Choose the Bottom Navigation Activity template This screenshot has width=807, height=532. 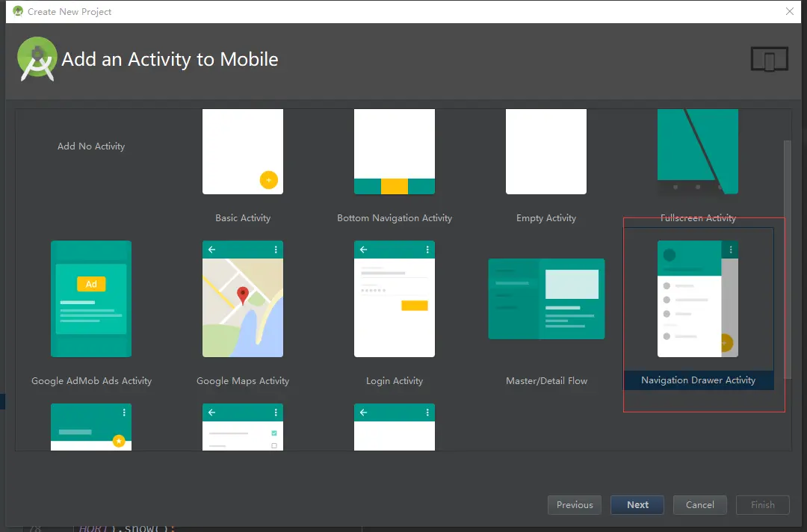[395, 152]
